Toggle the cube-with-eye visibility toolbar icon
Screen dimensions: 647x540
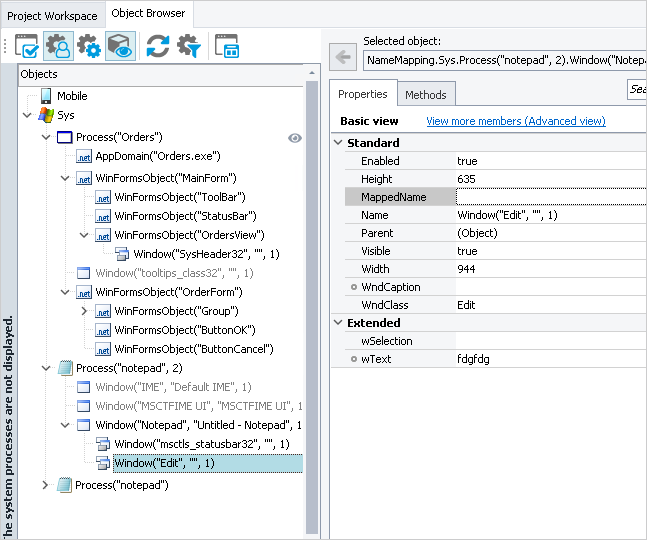(x=120, y=47)
